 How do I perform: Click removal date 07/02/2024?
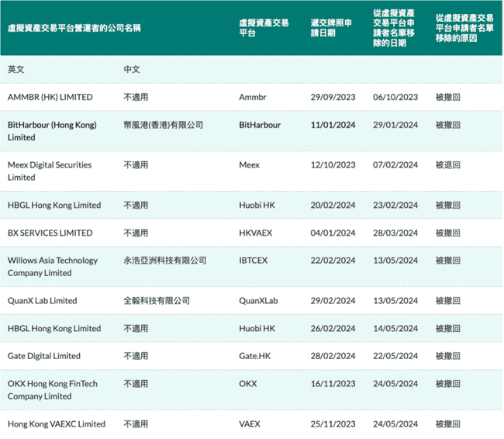[395, 165]
